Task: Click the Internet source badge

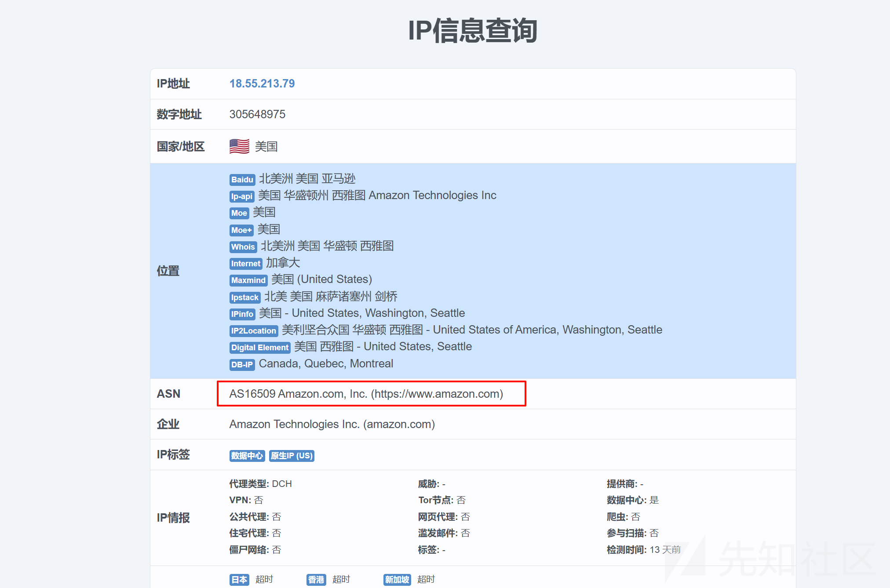Action: coord(246,264)
